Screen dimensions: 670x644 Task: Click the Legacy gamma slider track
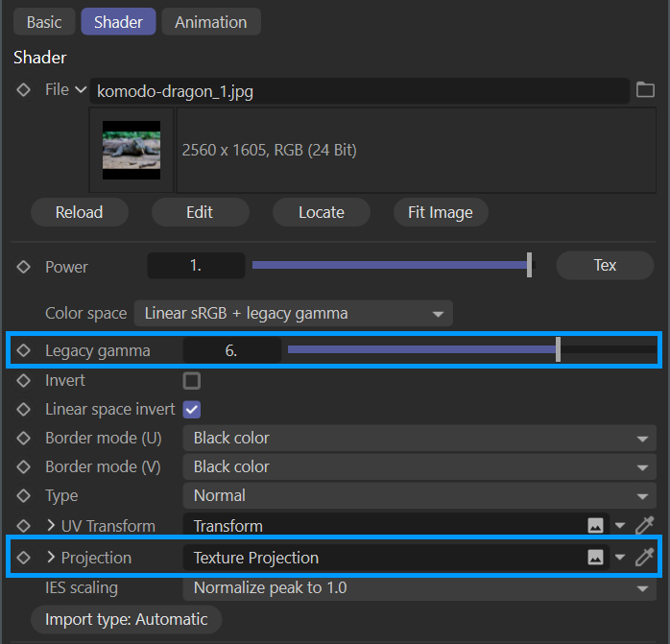click(422, 350)
